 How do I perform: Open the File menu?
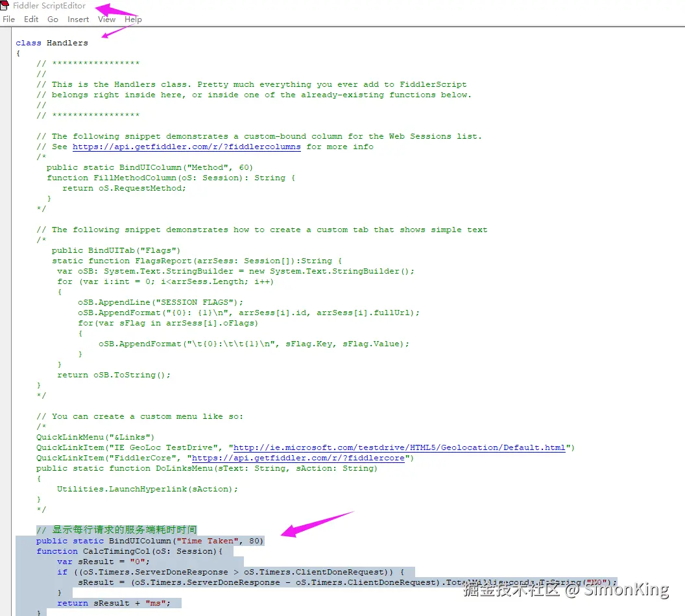coord(8,19)
